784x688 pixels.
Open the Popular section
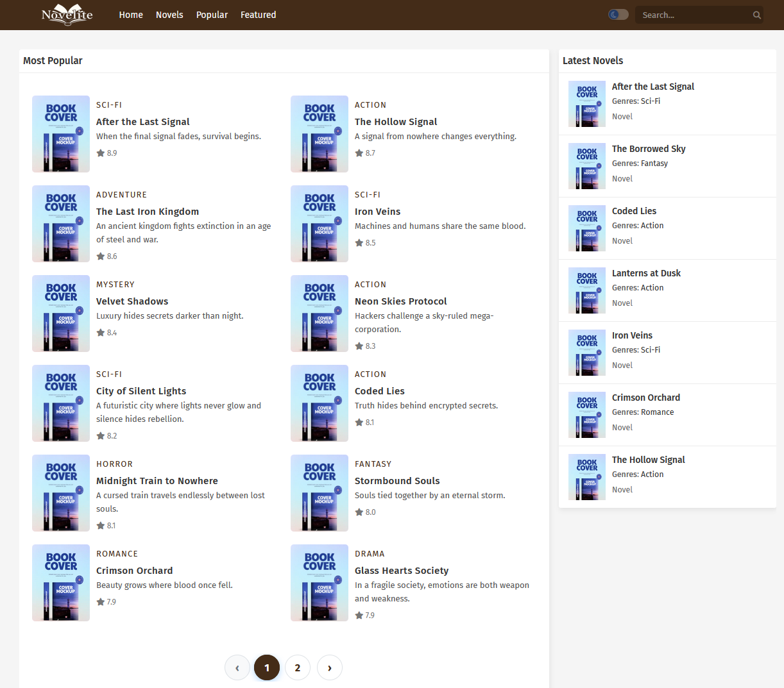click(x=212, y=15)
